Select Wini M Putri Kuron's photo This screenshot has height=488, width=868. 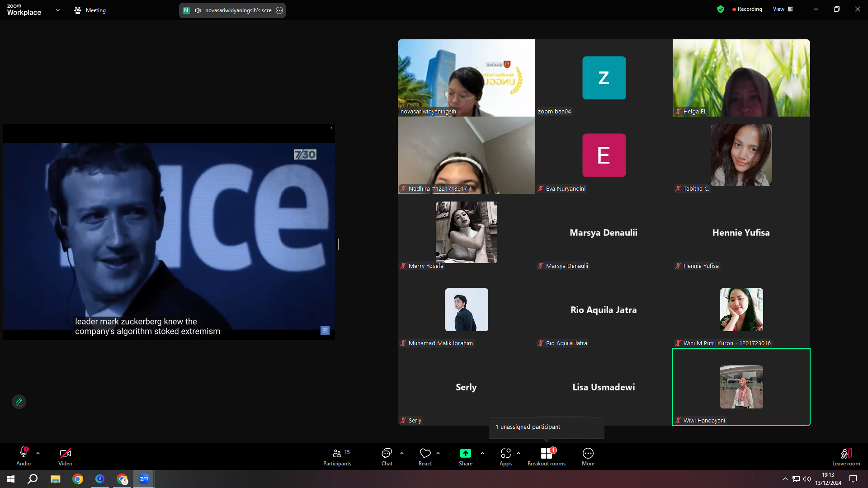(741, 310)
